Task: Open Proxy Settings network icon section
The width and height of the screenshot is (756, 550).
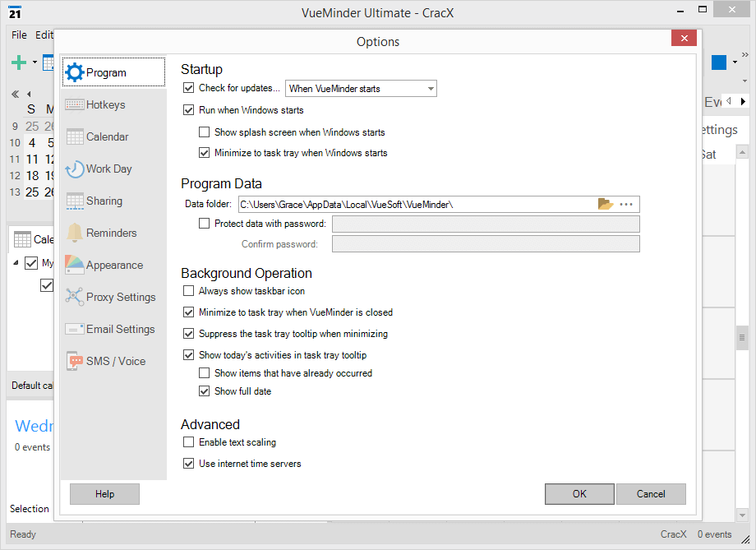Action: click(75, 297)
